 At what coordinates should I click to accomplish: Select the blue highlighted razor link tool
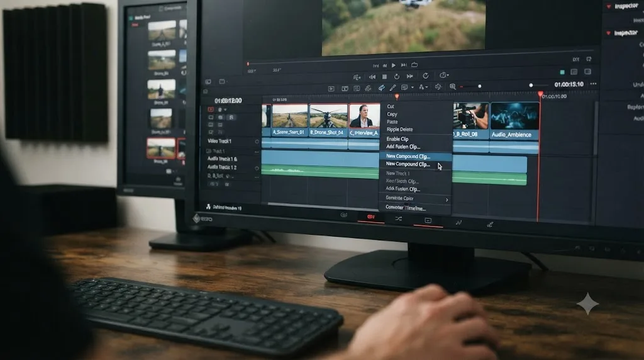(382, 87)
